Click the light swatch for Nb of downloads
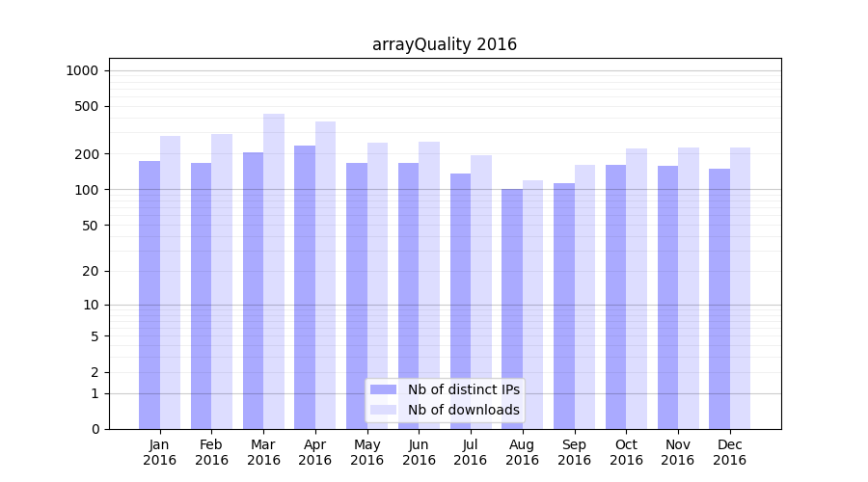This screenshot has height=482, width=868. click(x=383, y=410)
